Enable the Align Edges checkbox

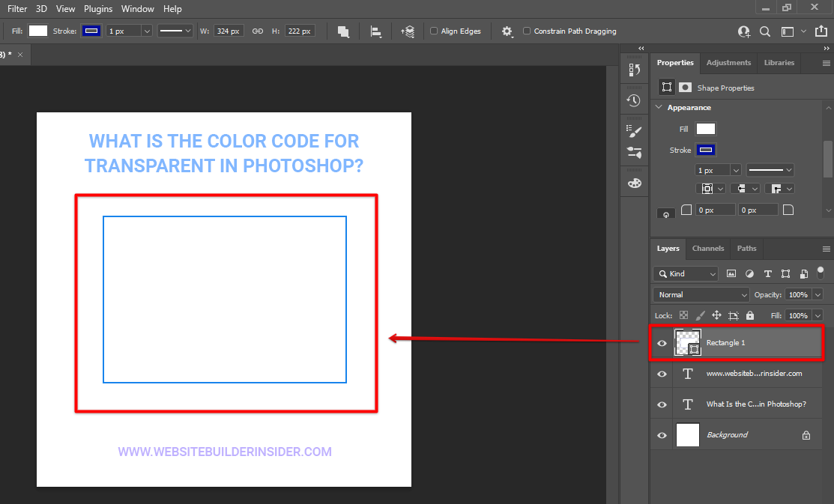click(434, 31)
